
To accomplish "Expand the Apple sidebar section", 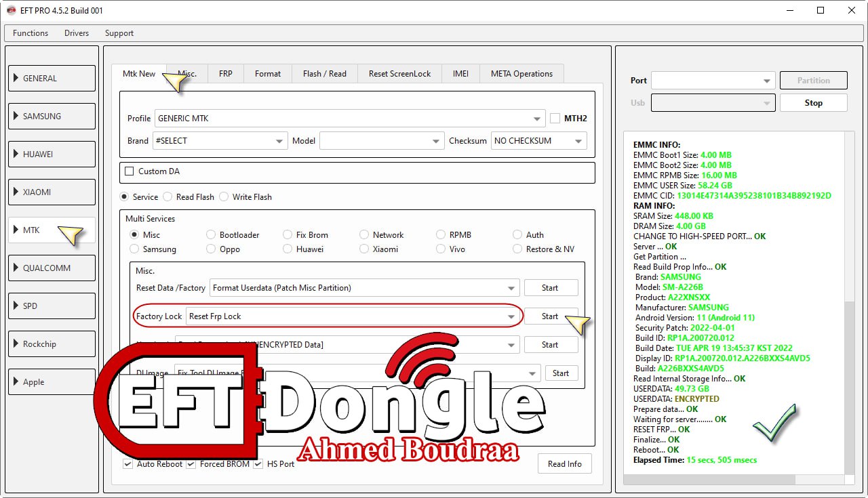I will coord(52,381).
